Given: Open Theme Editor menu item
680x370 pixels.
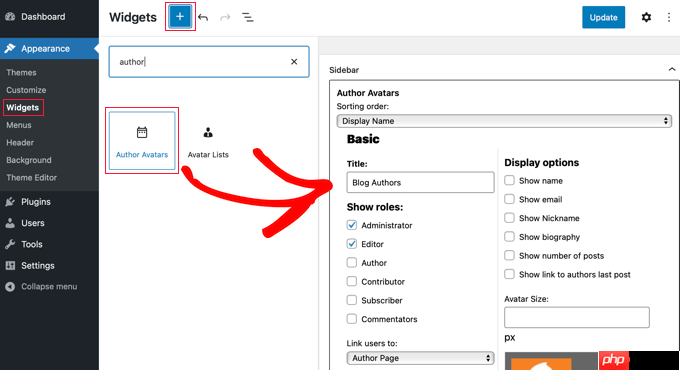Looking at the screenshot, I should [31, 177].
